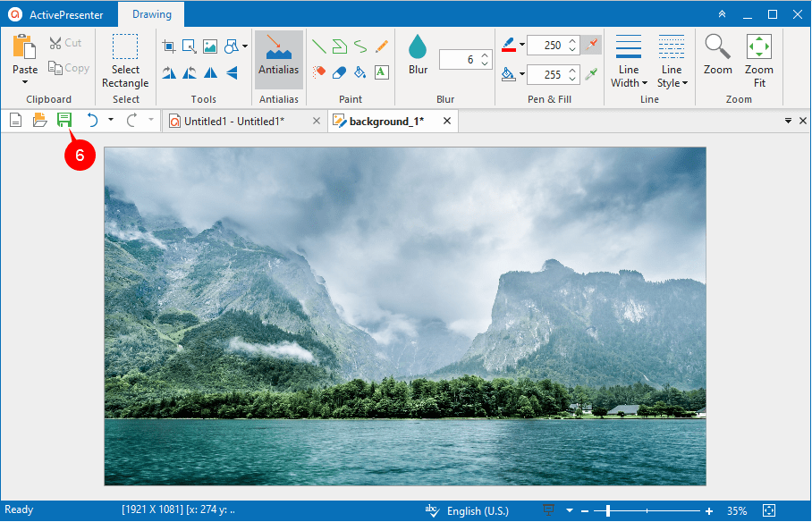Choose the Select Rectangle tool
812x522 pixels.
125,61
